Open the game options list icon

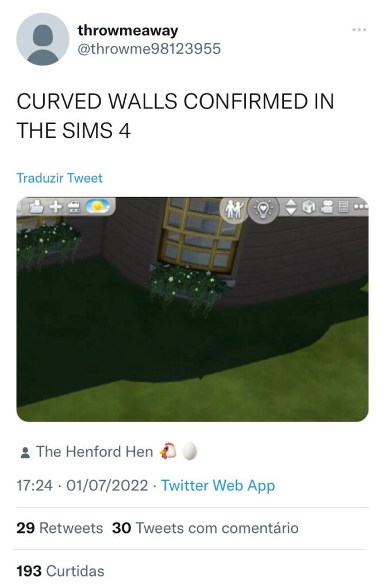[x=342, y=207]
